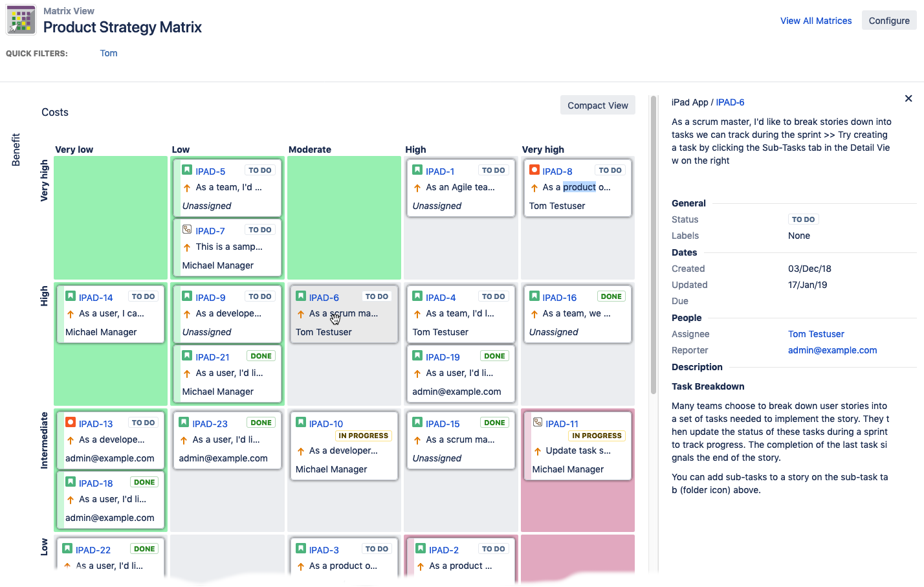
Task: Open issue IPAD-16 key link
Action: pos(559,298)
